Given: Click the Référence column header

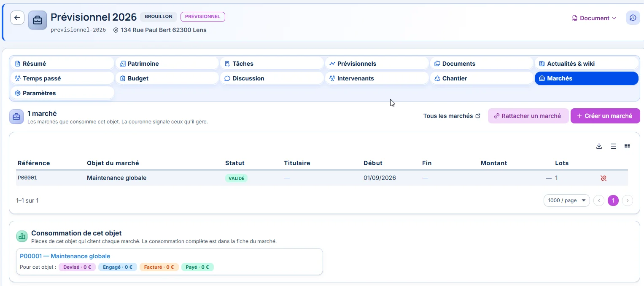Looking at the screenshot, I should click(x=34, y=163).
